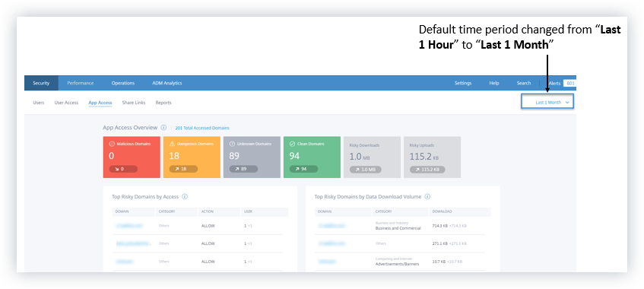
Task: Click blurred domain link in 271.1 KB row
Action: pos(332,243)
